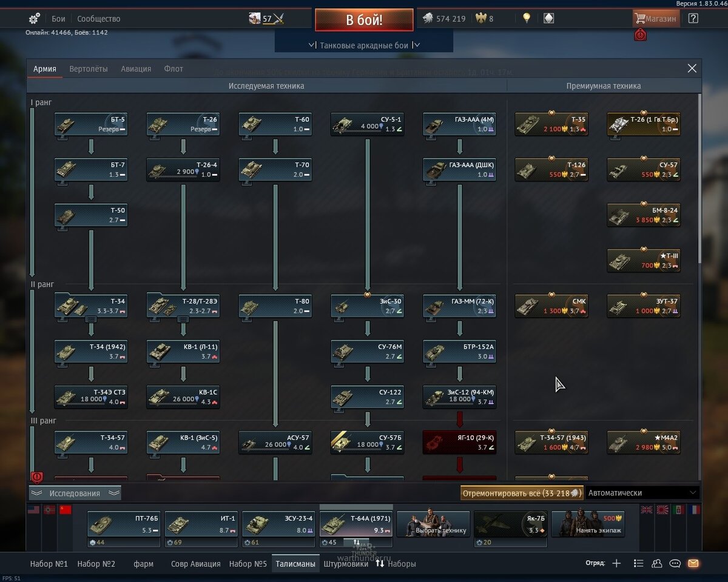Switch to the Авиация tab
The image size is (728, 582).
pyautogui.click(x=136, y=69)
